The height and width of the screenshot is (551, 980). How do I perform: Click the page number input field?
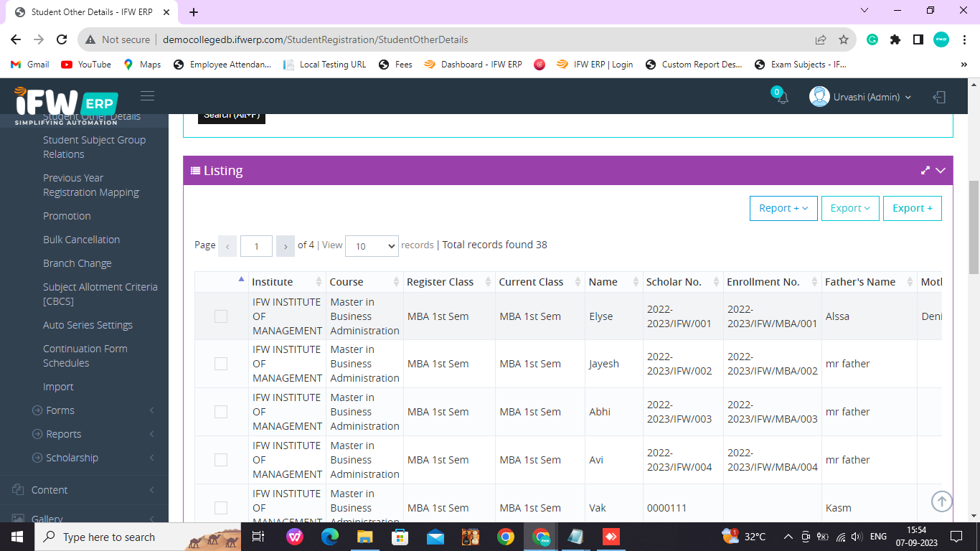(x=256, y=246)
